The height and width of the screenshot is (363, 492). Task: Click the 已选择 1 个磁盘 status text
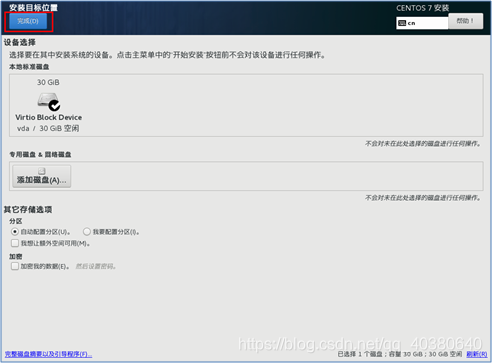pyautogui.click(x=400, y=354)
